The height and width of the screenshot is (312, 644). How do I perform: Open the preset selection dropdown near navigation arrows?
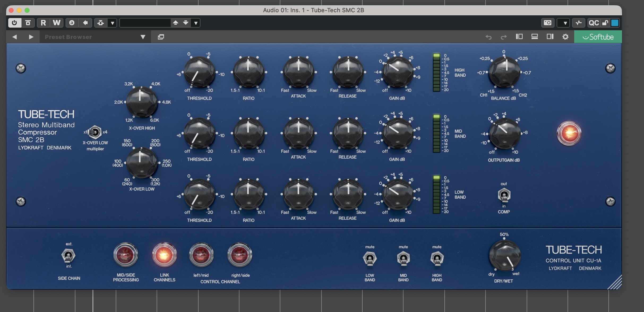click(196, 23)
